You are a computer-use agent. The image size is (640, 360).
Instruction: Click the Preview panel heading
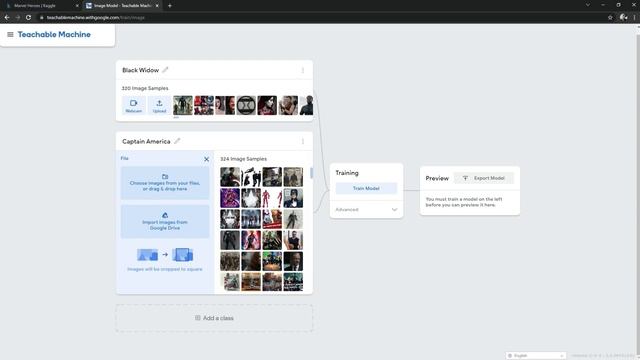point(437,178)
